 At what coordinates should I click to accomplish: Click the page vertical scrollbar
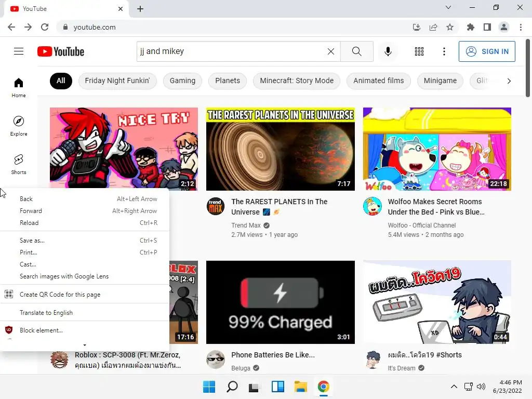click(528, 68)
